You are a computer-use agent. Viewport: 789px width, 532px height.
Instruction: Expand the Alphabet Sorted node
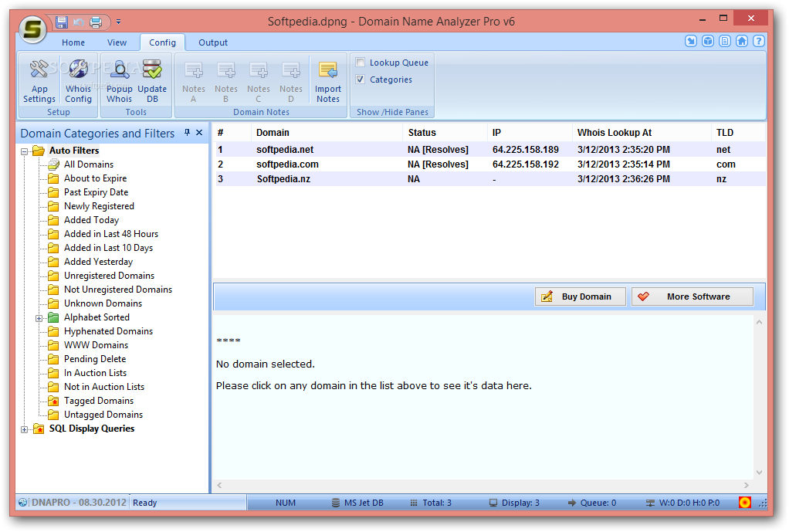39,318
